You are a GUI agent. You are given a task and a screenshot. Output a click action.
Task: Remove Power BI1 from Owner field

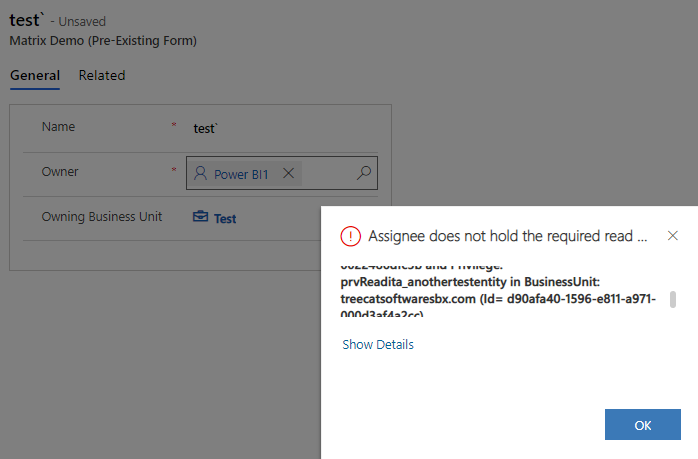pos(288,173)
